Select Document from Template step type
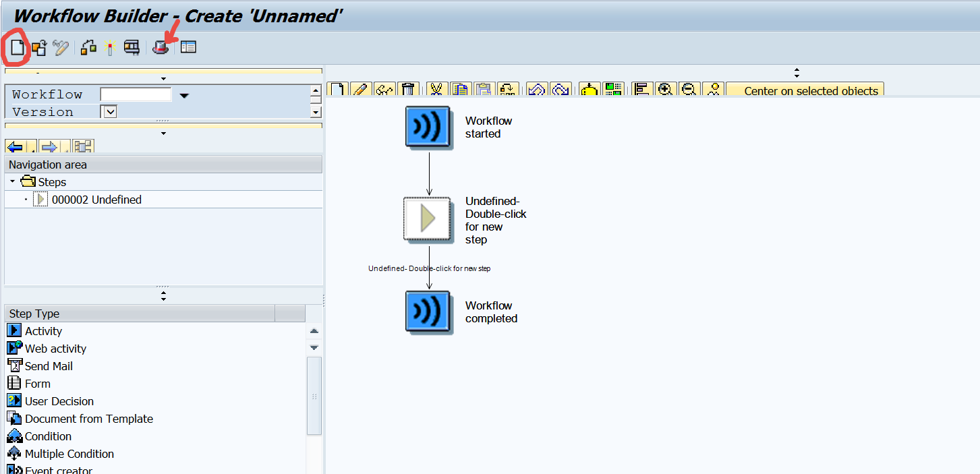Viewport: 980px width, 474px height. pos(88,418)
